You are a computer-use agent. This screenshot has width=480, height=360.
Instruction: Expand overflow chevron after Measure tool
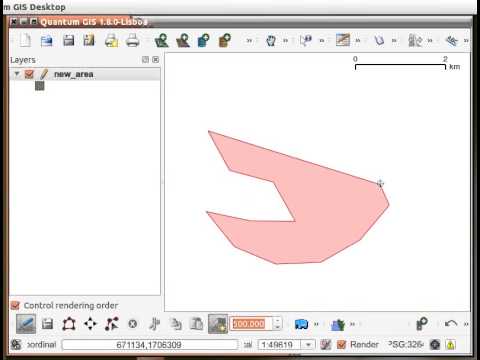(x=358, y=41)
